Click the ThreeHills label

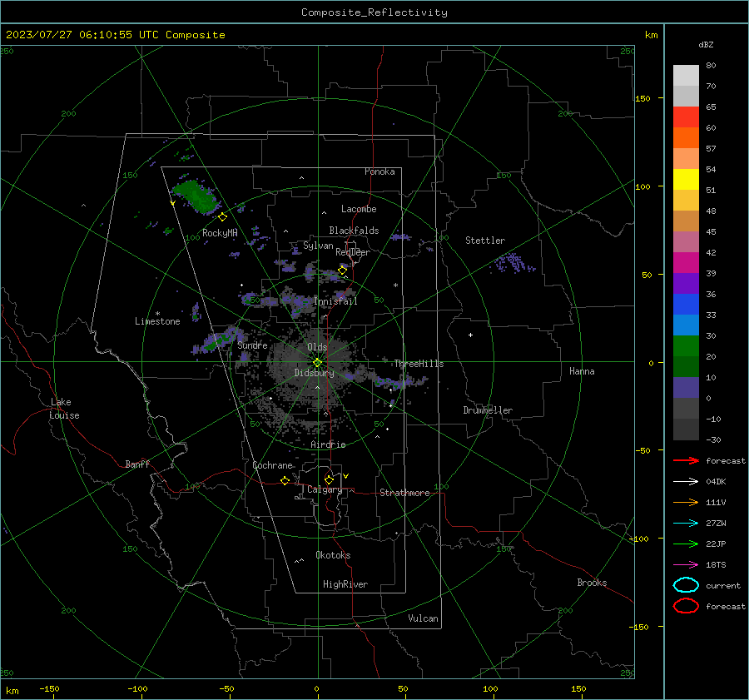[419, 364]
